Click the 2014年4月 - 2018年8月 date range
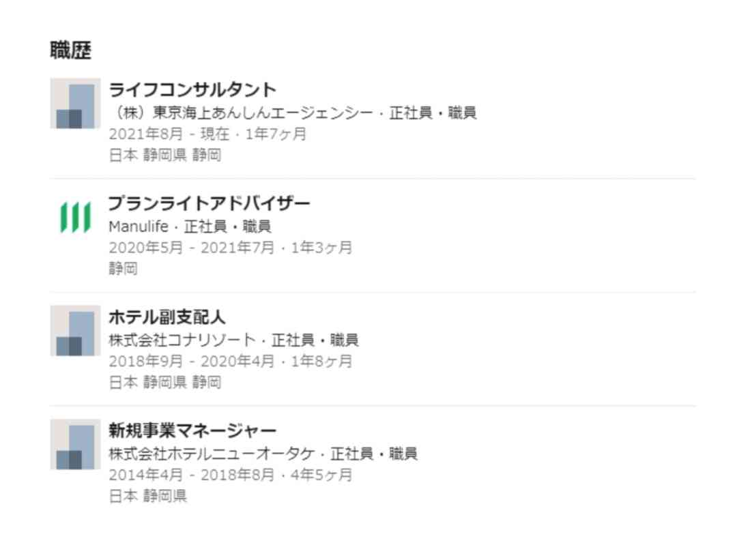Screen dimensions: 737x560 coord(191,475)
